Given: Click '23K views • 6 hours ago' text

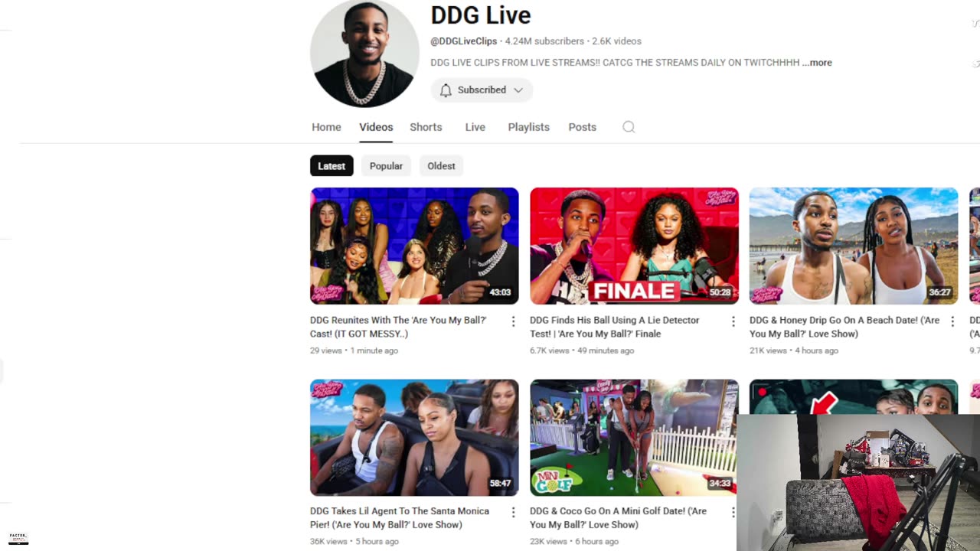Looking at the screenshot, I should [x=574, y=541].
